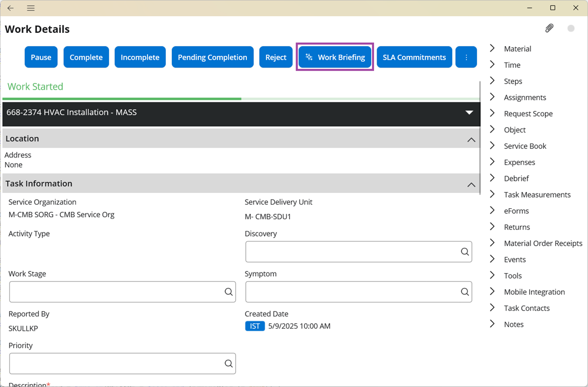Screen dimensions: 588x387
Task: Collapse the Task Information section
Action: point(471,184)
